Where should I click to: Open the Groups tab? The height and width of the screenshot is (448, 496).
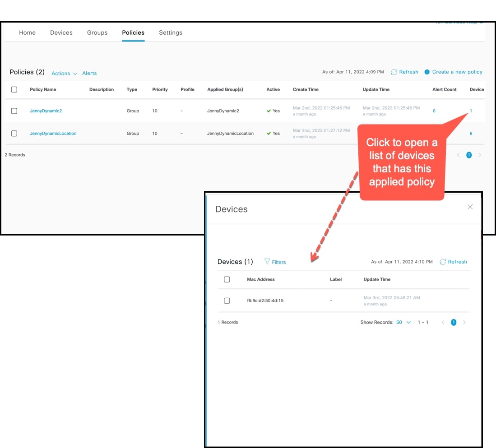point(97,32)
